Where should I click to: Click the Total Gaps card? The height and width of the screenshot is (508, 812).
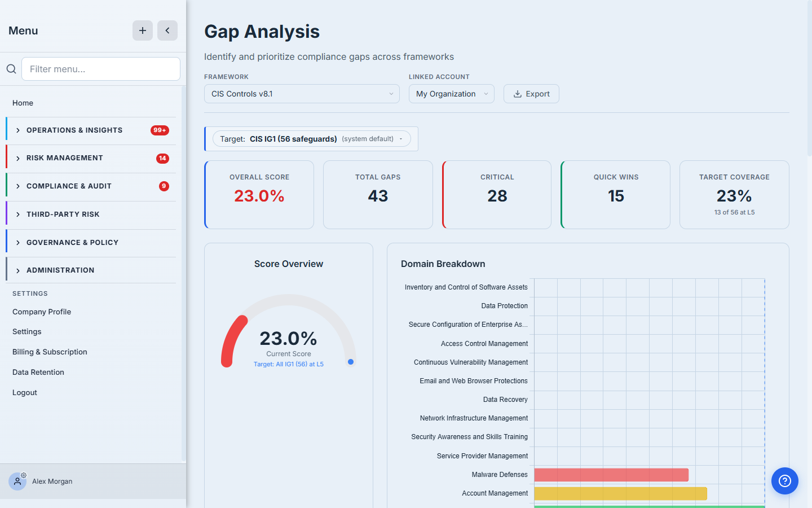click(378, 195)
